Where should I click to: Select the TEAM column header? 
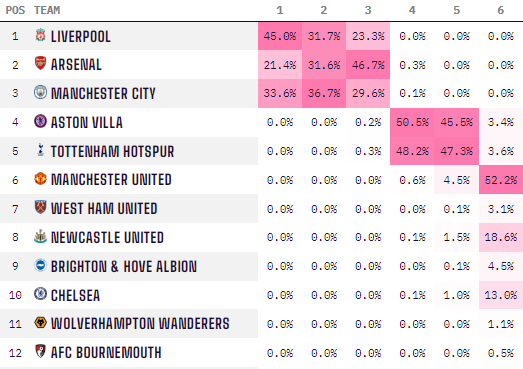click(x=47, y=10)
